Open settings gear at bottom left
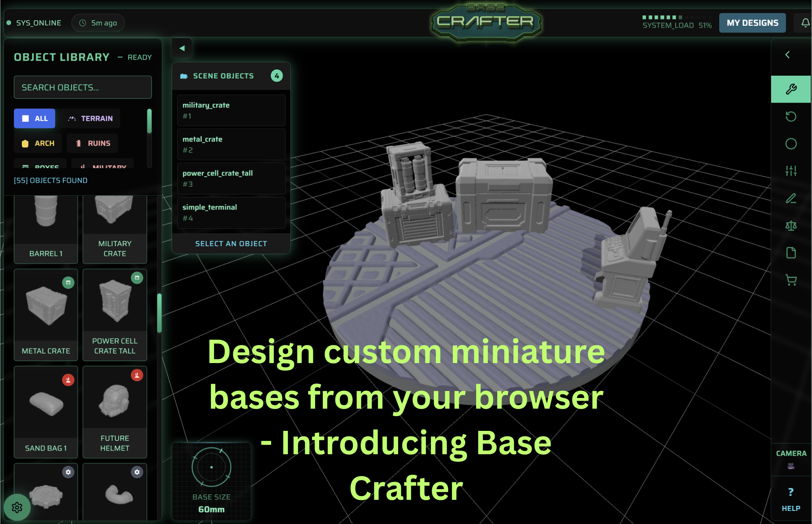812x524 pixels. (x=17, y=507)
